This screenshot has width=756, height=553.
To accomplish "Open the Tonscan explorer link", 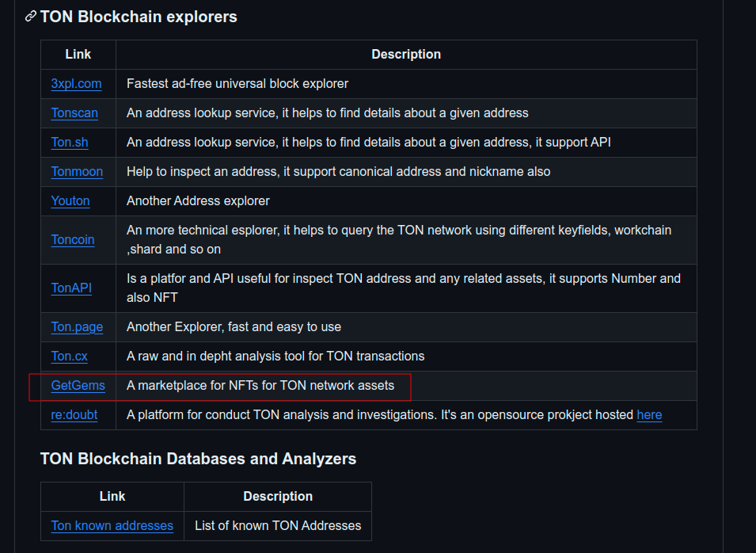I will pos(74,113).
